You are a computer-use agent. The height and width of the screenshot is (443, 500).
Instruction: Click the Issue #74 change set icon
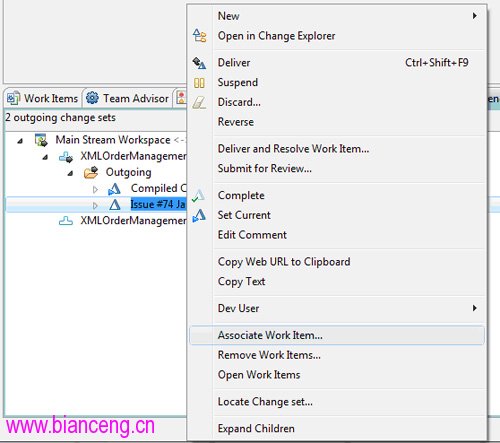point(115,204)
